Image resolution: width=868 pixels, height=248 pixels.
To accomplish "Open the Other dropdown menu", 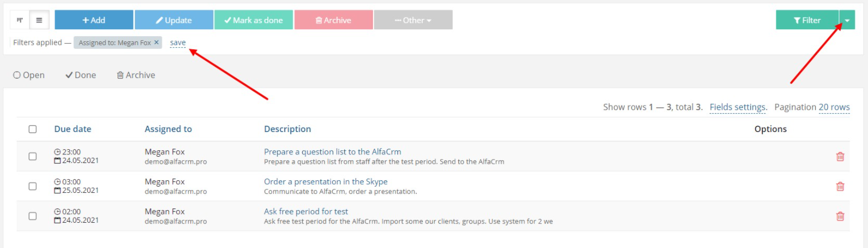I will tap(413, 20).
